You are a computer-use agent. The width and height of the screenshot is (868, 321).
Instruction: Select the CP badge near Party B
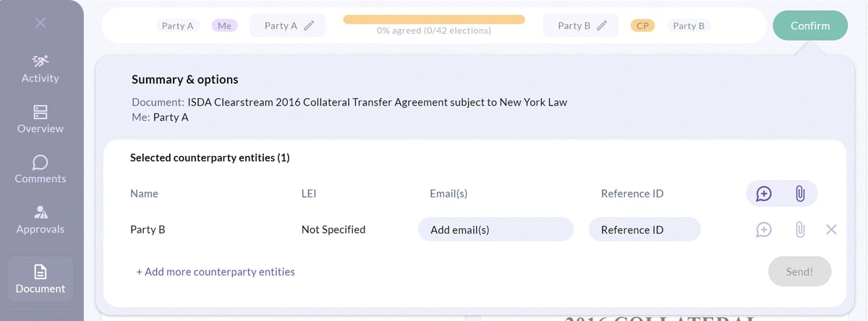[642, 25]
